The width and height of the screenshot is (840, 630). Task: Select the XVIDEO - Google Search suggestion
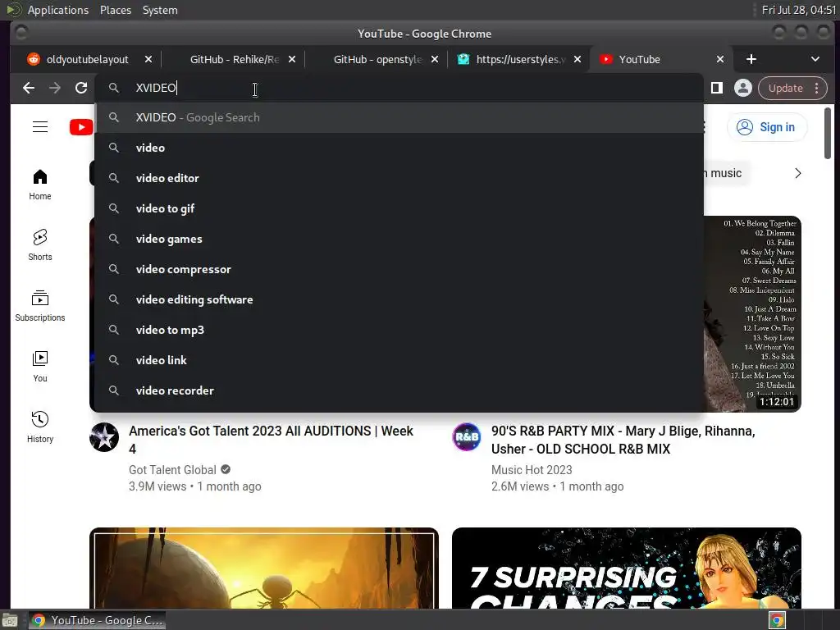pos(399,117)
